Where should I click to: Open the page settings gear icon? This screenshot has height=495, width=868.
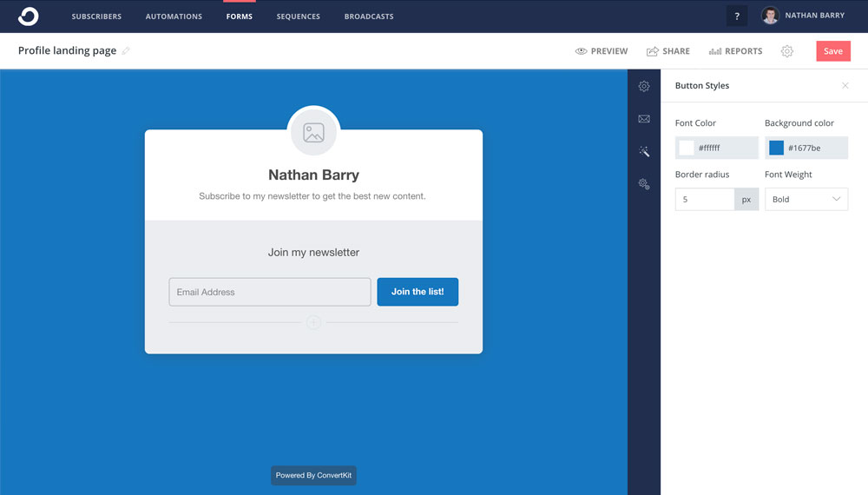click(x=786, y=51)
